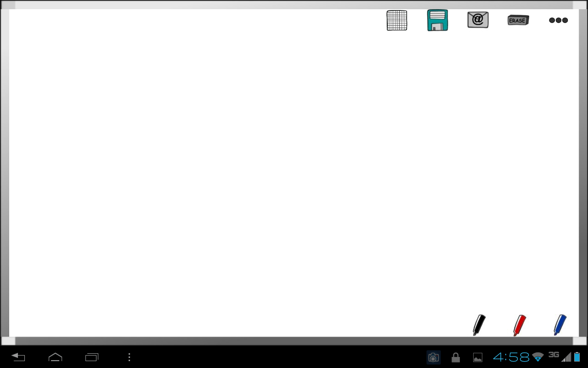Tap the picture notification icon
Image resolution: width=588 pixels, height=368 pixels.
(x=478, y=357)
